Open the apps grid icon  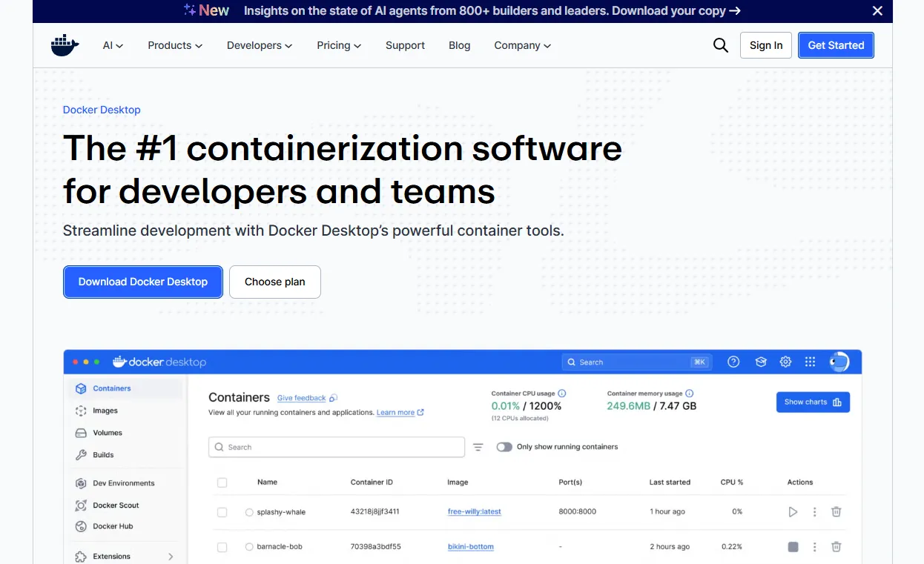click(811, 362)
